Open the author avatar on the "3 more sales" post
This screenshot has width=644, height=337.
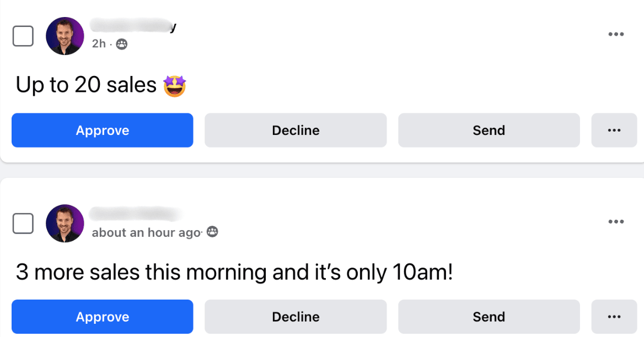click(65, 224)
